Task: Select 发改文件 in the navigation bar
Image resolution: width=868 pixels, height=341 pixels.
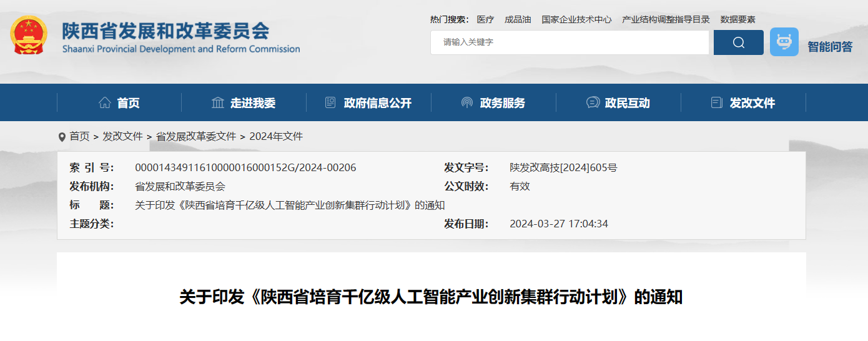Action: click(x=752, y=103)
